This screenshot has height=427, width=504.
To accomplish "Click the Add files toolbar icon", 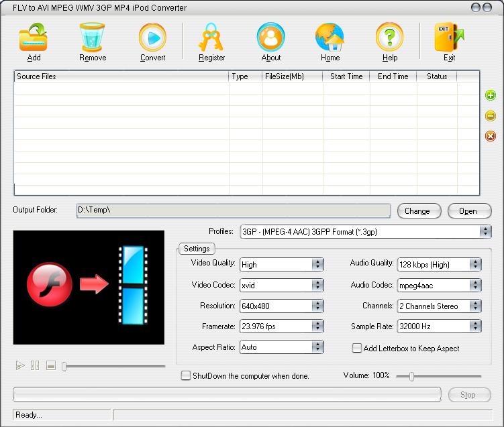I will 34,38.
